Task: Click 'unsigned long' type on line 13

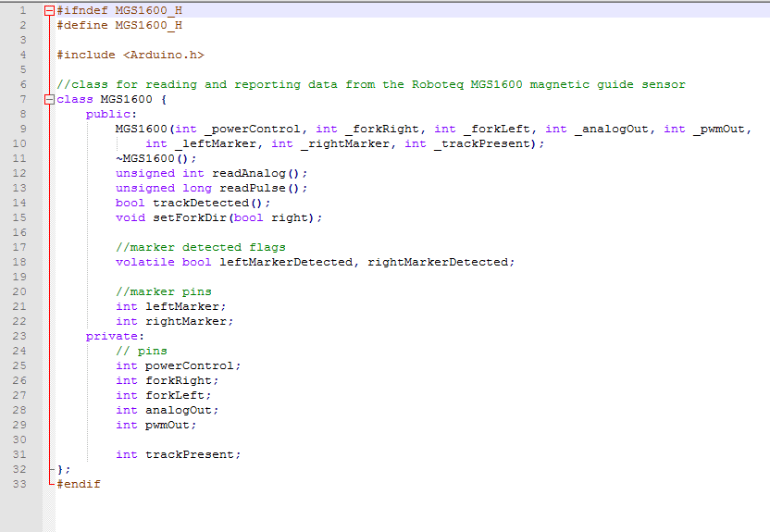Action: [164, 188]
